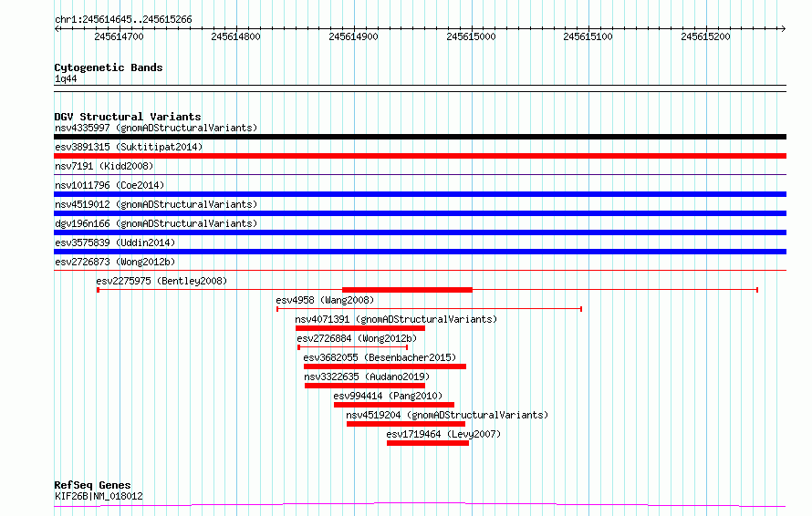
Task: Click the left arrow end of the ruler
Action: pyautogui.click(x=57, y=29)
